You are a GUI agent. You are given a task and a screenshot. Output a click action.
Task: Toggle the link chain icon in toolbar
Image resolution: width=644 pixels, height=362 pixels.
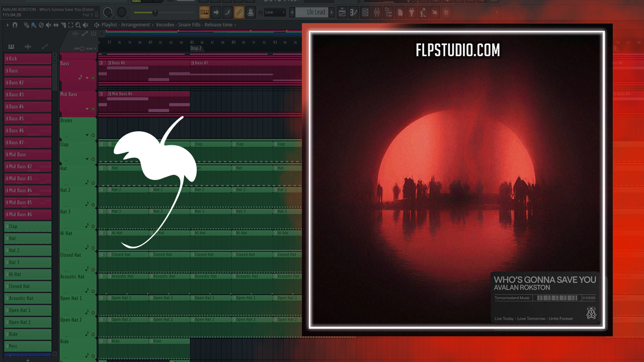(x=239, y=12)
